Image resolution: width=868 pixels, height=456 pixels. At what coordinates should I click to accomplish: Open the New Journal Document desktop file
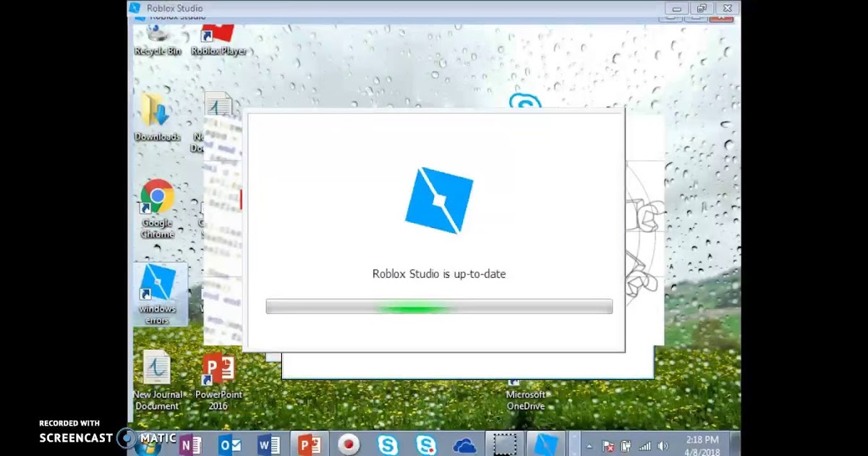point(157,381)
